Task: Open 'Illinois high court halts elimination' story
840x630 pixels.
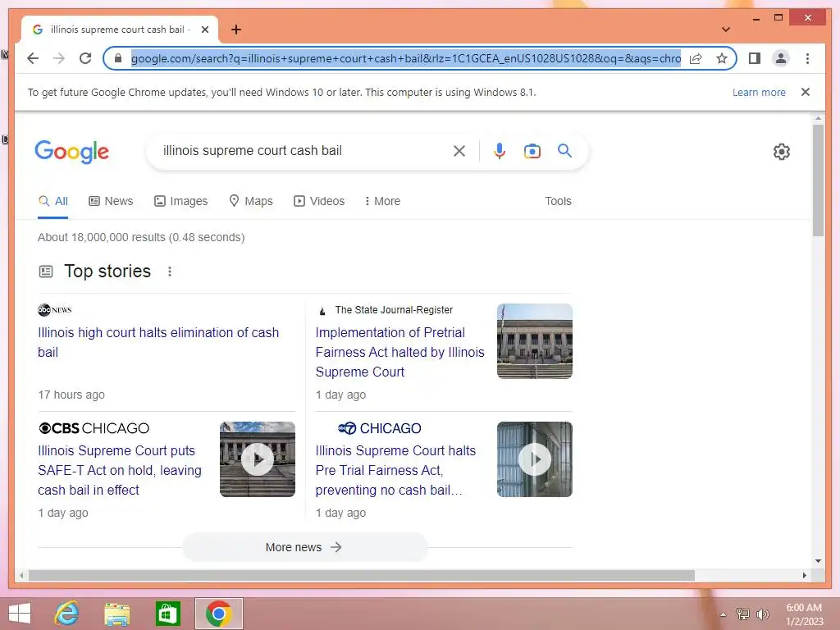Action: [158, 342]
